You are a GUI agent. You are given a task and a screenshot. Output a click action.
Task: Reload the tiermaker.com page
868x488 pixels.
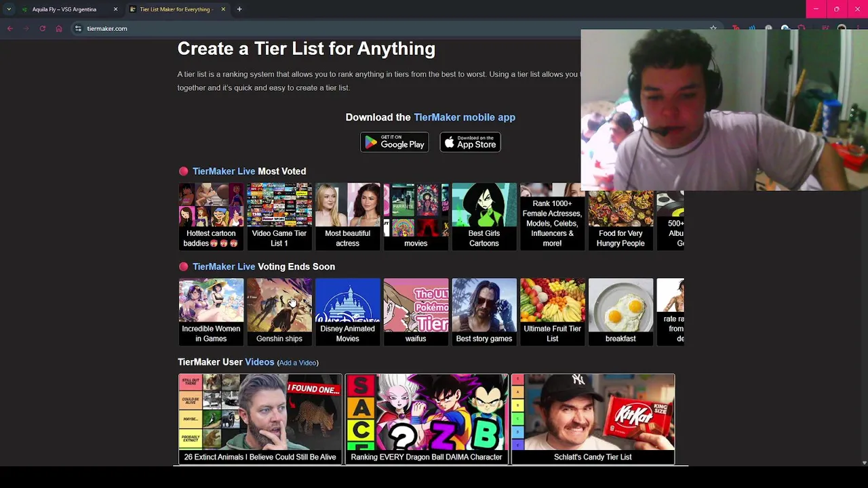tap(42, 28)
